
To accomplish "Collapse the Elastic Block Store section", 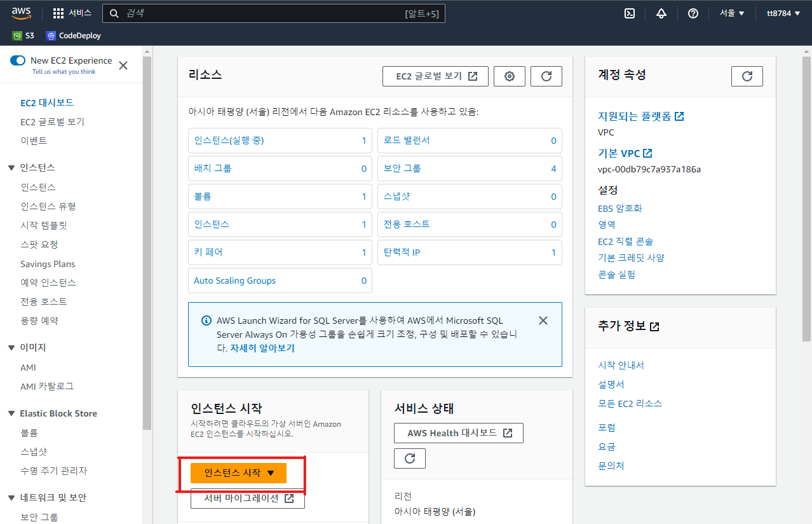I will click(11, 414).
